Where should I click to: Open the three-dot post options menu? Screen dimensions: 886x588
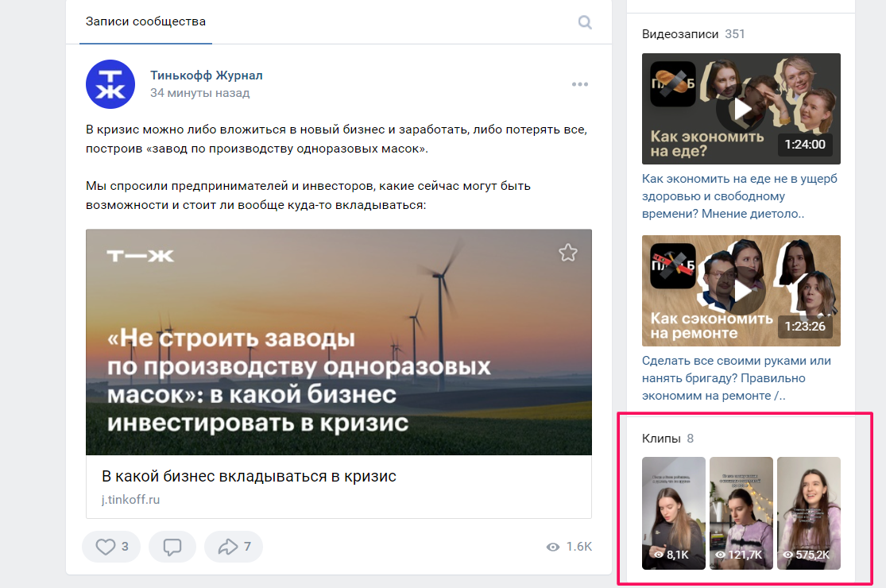(x=580, y=85)
